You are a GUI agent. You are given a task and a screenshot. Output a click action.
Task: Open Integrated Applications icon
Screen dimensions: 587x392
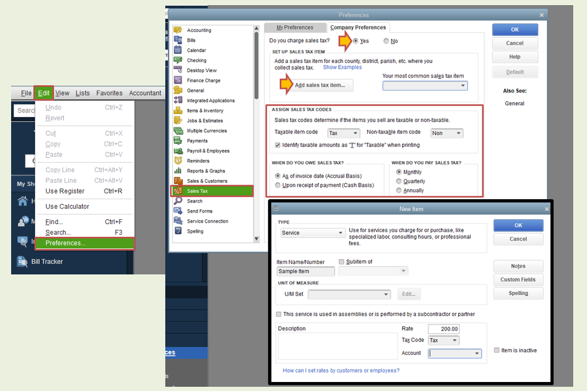(x=178, y=100)
